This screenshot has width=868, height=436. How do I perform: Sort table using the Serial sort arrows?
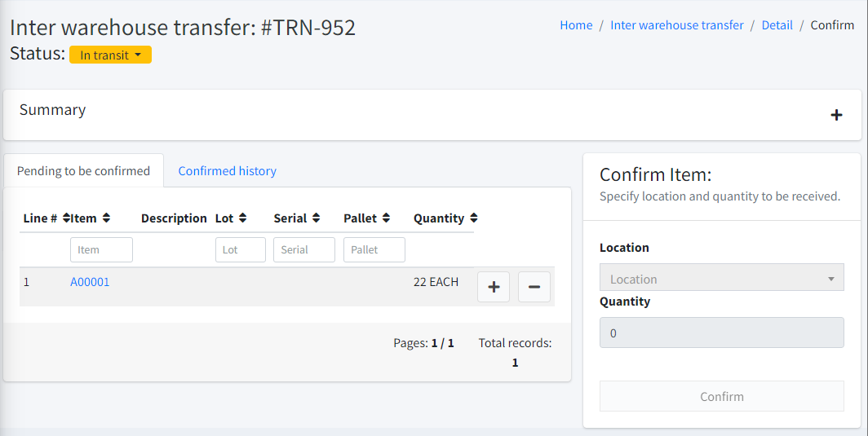click(316, 218)
